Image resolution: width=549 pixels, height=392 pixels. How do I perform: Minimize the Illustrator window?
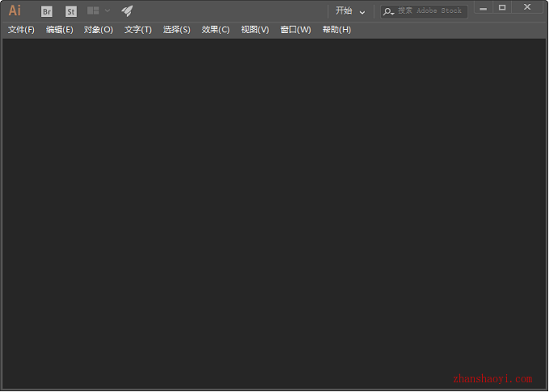point(483,8)
